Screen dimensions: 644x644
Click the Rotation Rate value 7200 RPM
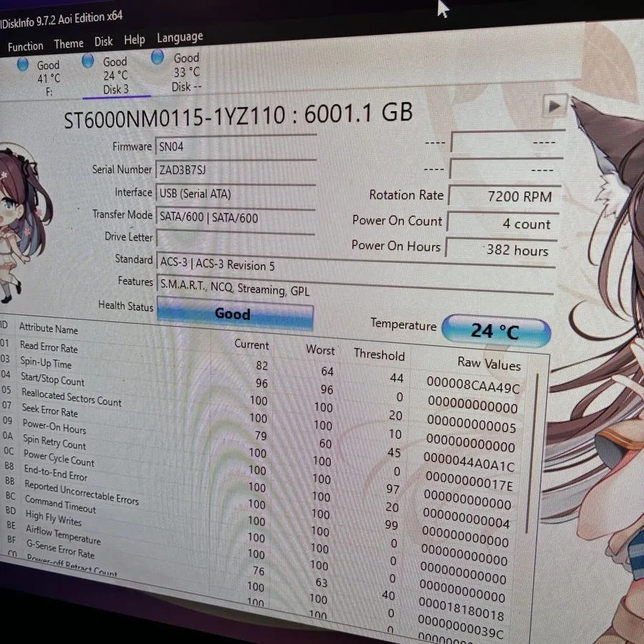pyautogui.click(x=504, y=196)
